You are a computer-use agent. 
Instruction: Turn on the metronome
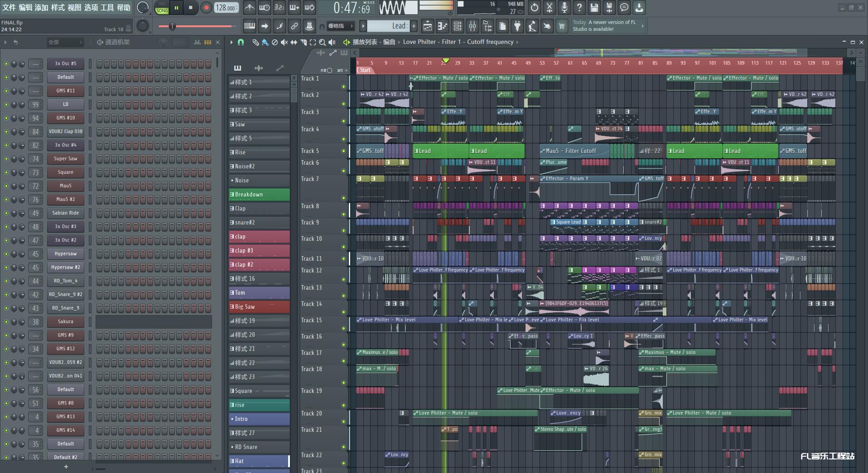(250, 8)
